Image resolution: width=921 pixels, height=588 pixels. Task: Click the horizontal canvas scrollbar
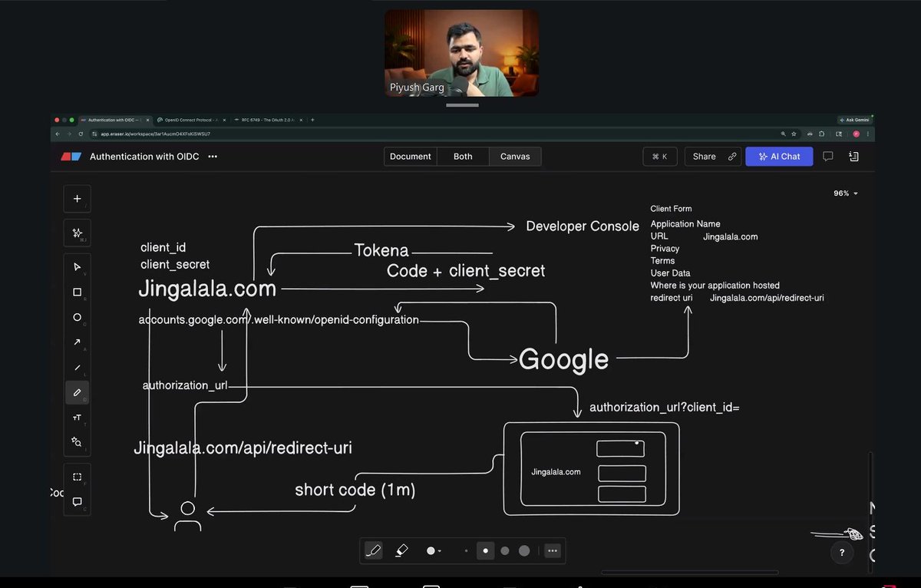(x=689, y=572)
